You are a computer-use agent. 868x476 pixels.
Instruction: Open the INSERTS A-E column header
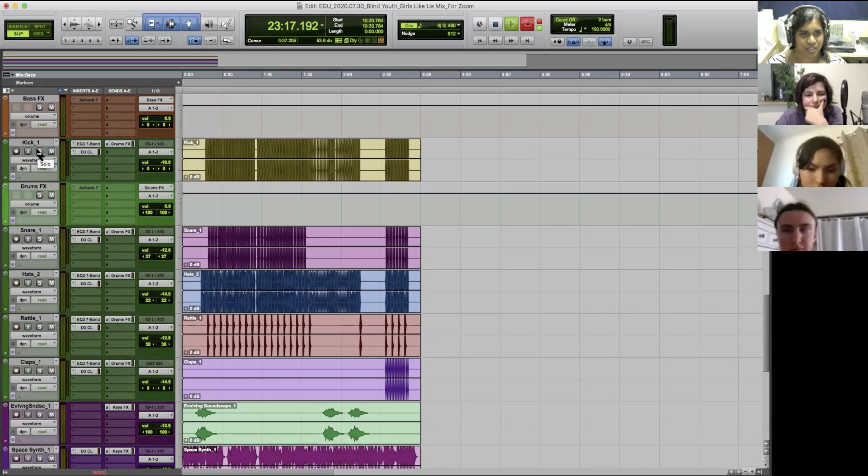pyautogui.click(x=85, y=91)
